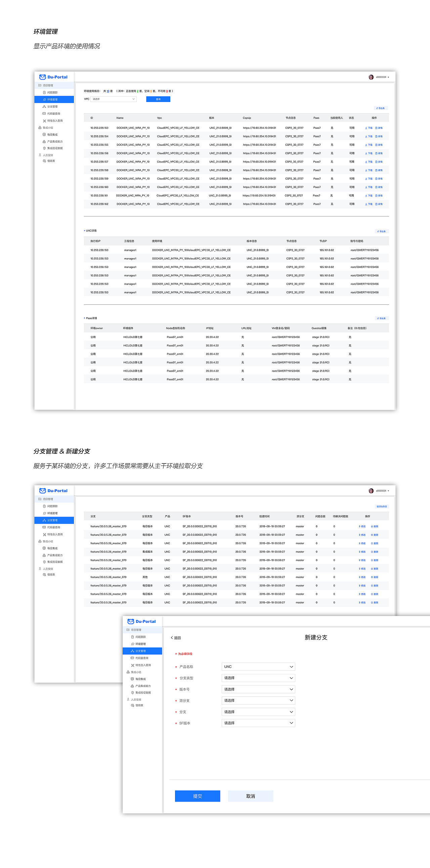430x868 pixels.
Task: Open z0000001 user menu in 分支管理 window
Action: point(382,491)
